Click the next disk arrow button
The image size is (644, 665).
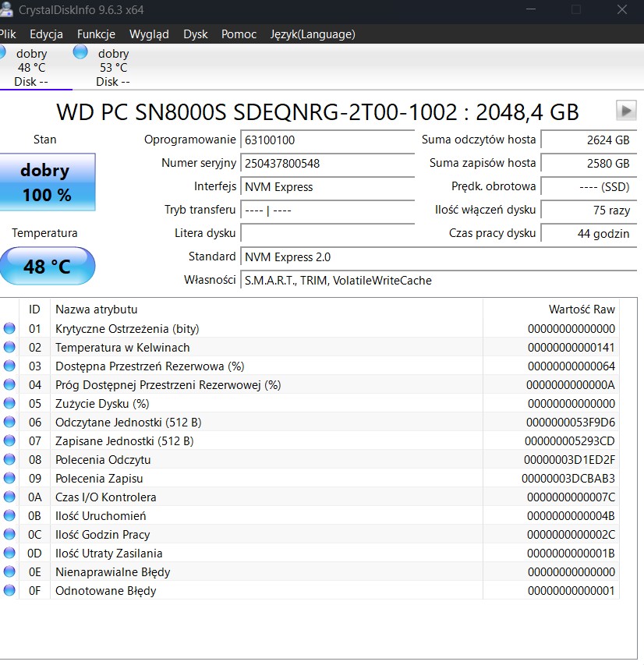click(x=626, y=111)
